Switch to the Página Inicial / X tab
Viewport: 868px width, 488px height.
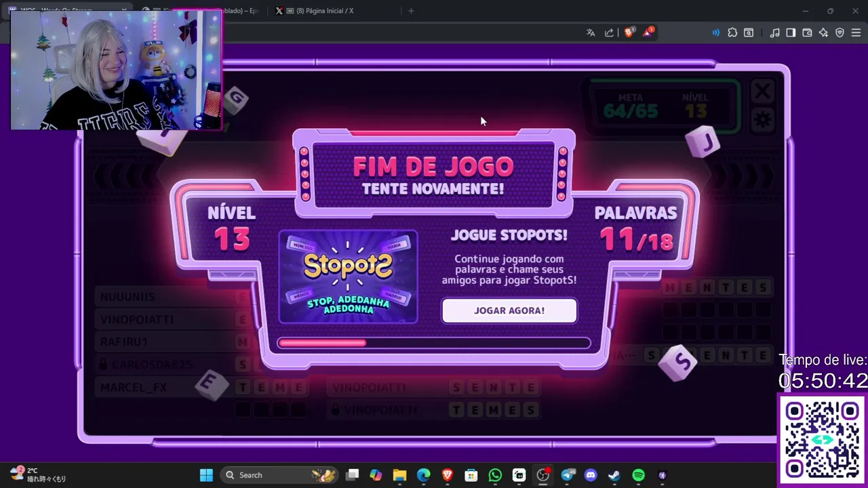pyautogui.click(x=332, y=11)
